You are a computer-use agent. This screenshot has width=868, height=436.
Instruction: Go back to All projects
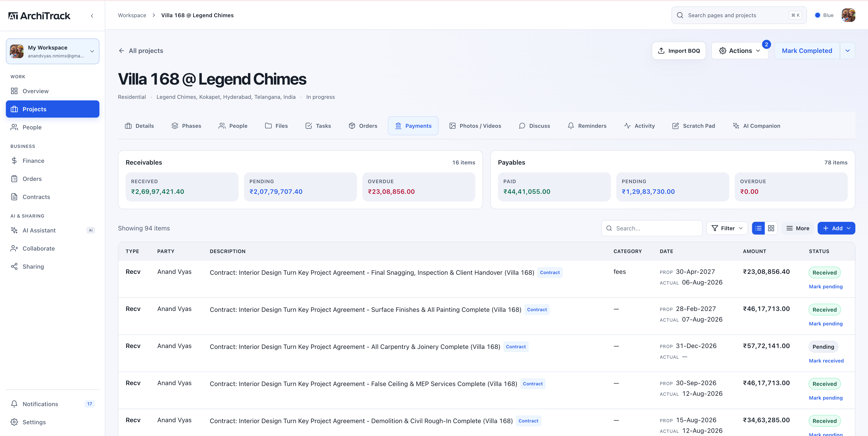click(x=141, y=51)
